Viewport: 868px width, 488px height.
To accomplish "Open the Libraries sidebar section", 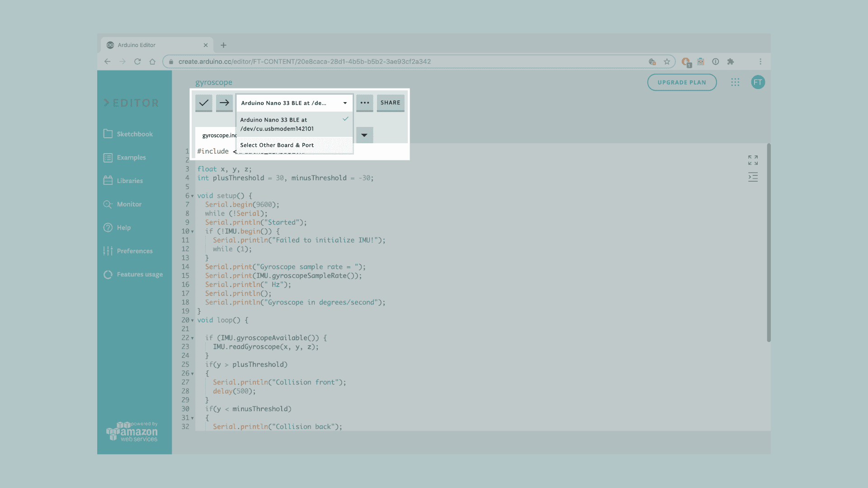I will 129,181.
